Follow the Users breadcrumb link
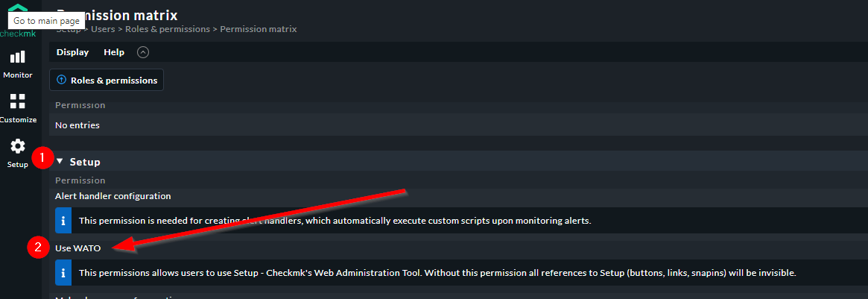The image size is (868, 299). point(103,29)
